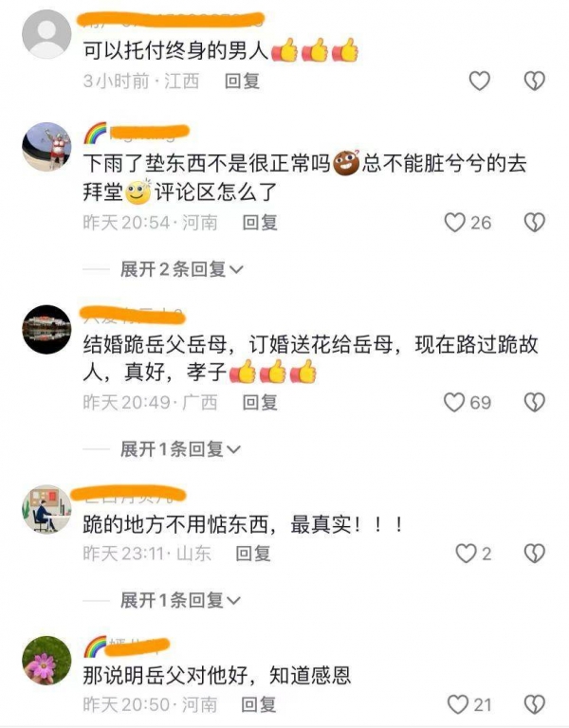Dislike the 江西 comment with broken heart
This screenshot has width=569, height=728.
pos(534,81)
